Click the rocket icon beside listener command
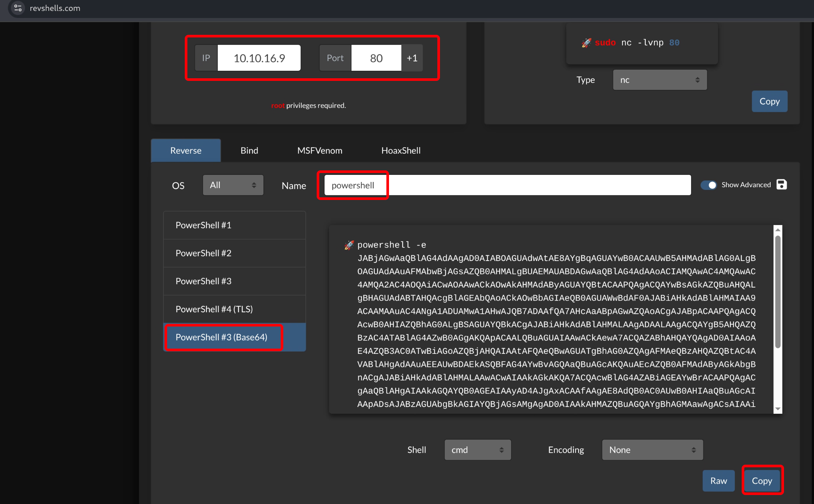The height and width of the screenshot is (504, 814). [x=586, y=43]
